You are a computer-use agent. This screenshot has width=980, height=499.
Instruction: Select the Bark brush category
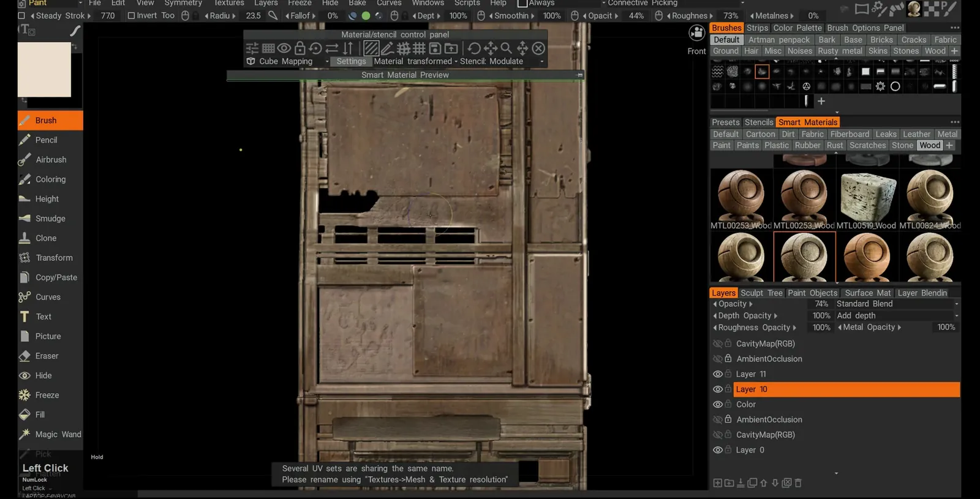[x=827, y=40]
